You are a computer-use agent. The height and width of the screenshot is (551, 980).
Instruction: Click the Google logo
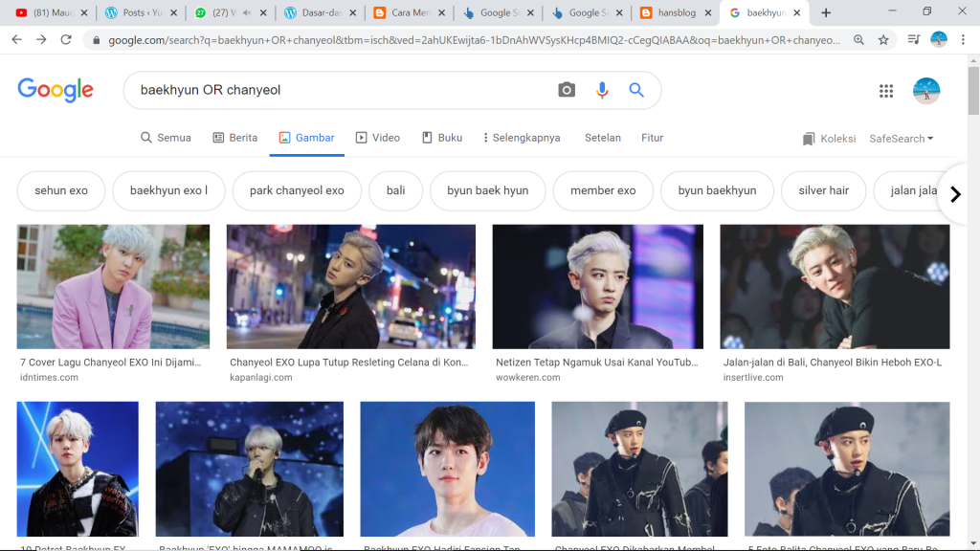tap(56, 90)
